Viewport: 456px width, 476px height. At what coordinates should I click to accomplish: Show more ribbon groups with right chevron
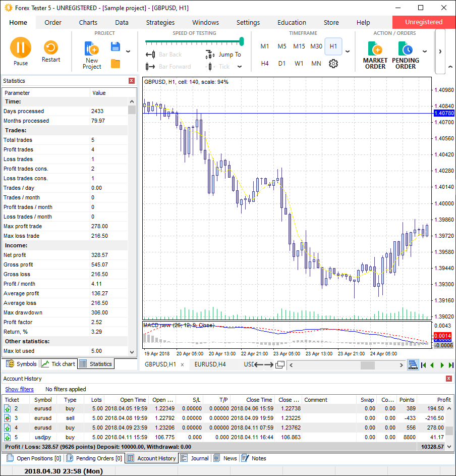[x=440, y=51]
